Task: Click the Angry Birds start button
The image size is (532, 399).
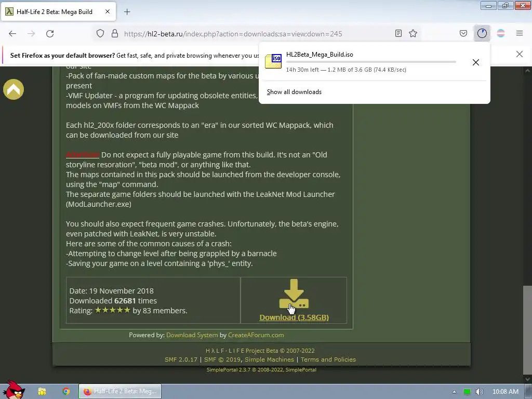Action: point(13,390)
